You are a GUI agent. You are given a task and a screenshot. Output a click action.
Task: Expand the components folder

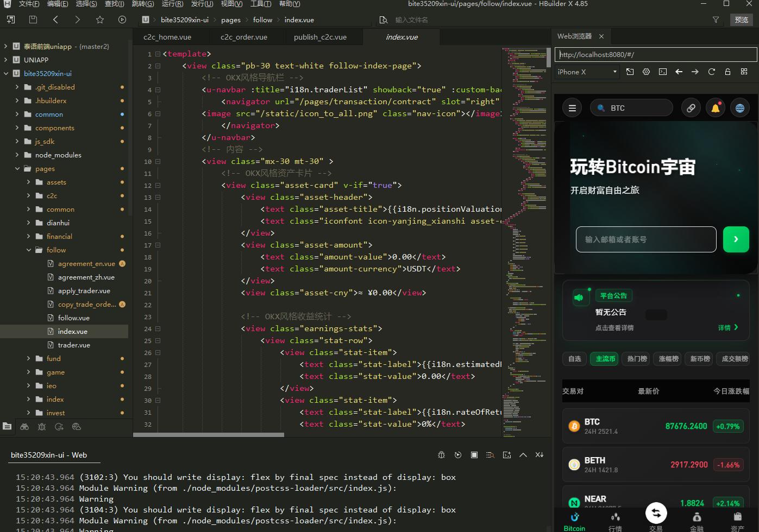(17, 128)
